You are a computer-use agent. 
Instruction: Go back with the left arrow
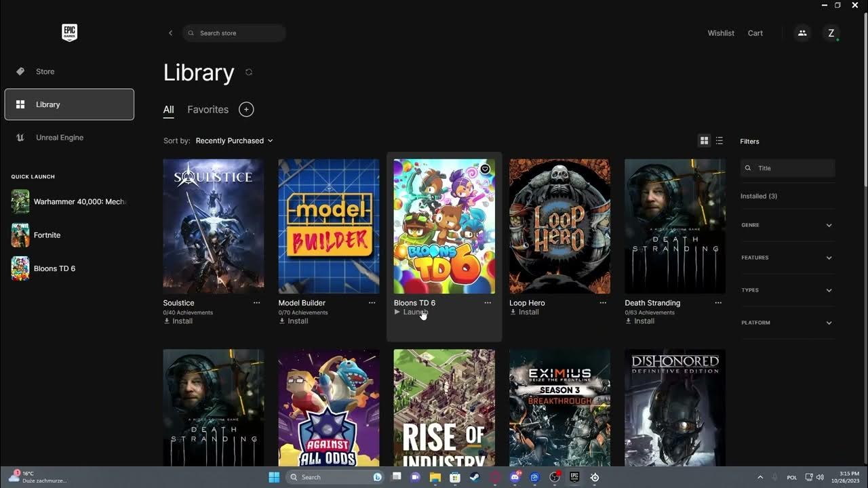click(x=170, y=33)
